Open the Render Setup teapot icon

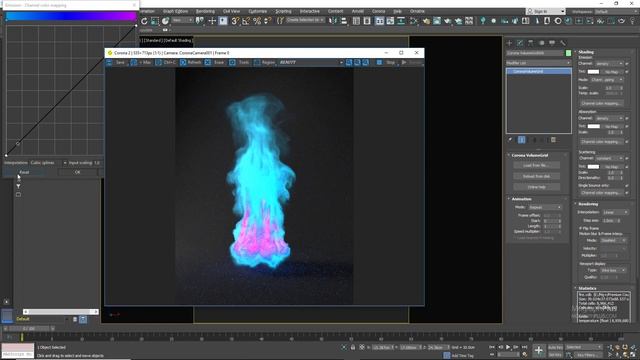(x=426, y=21)
